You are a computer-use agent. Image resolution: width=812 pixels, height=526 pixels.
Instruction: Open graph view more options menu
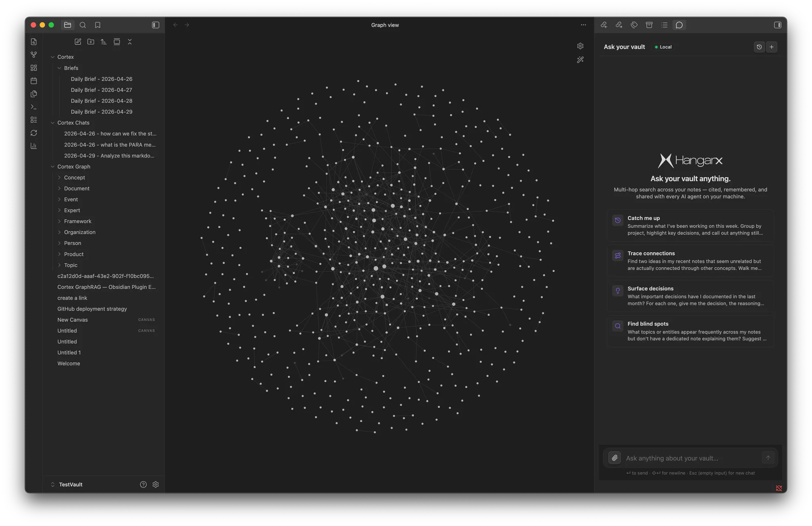click(583, 25)
